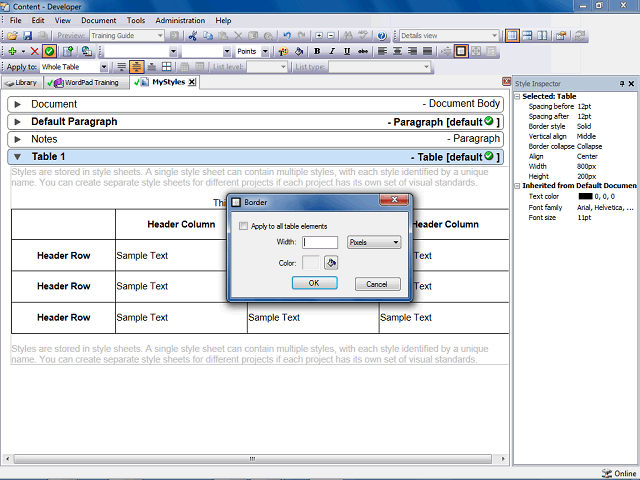Click the Copy icon in toolbar
Image resolution: width=640 pixels, height=480 pixels.
click(208, 36)
